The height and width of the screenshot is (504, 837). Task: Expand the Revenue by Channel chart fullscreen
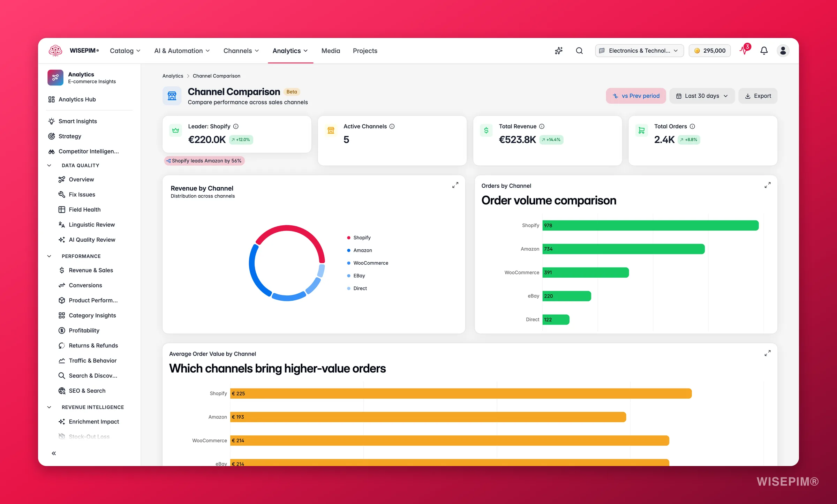tap(455, 185)
